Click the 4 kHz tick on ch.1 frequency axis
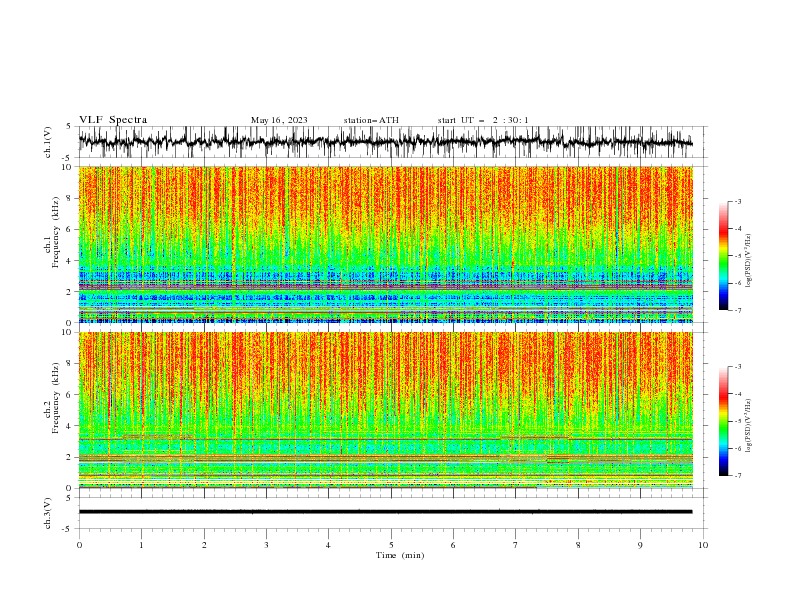This screenshot has height=612, width=792. (69, 261)
